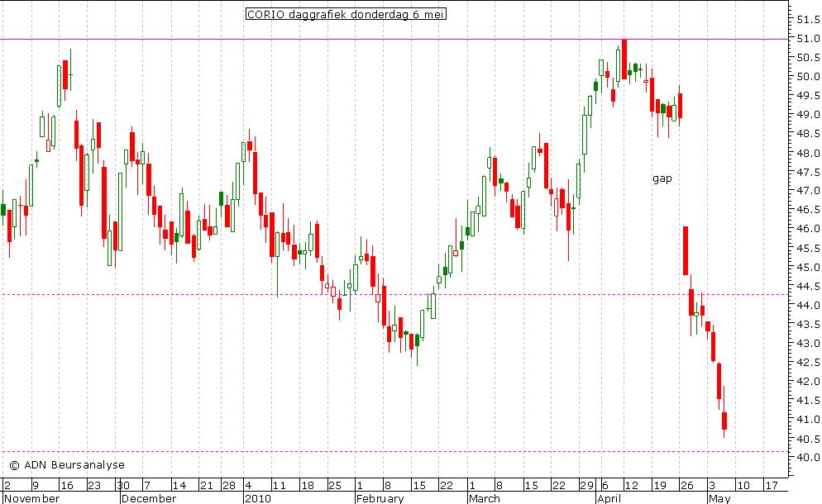This screenshot has width=822, height=504.
Task: Click the date label '26' in April
Action: click(x=686, y=485)
